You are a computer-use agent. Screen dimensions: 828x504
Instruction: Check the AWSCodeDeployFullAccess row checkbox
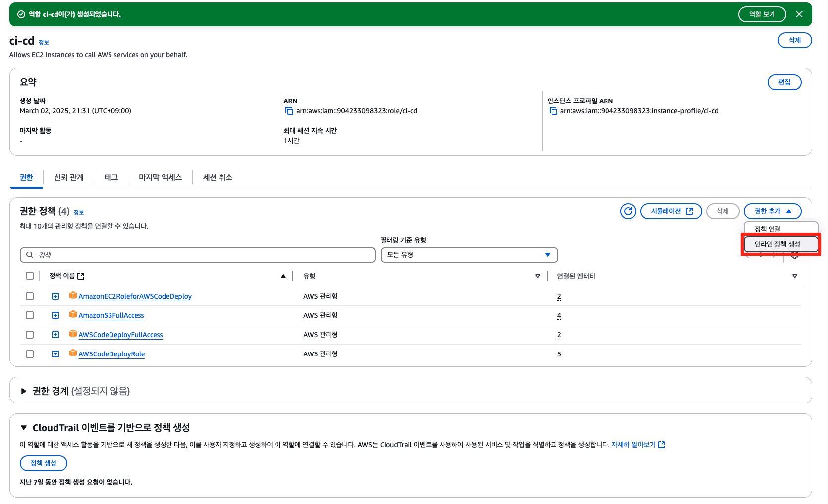pos(30,335)
